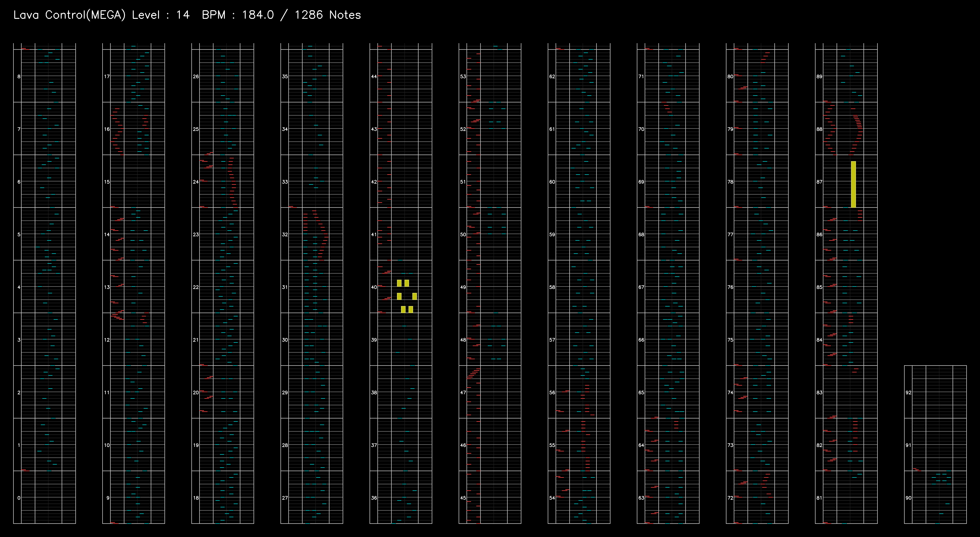
Task: Click measure number 84 label
Action: coord(819,340)
